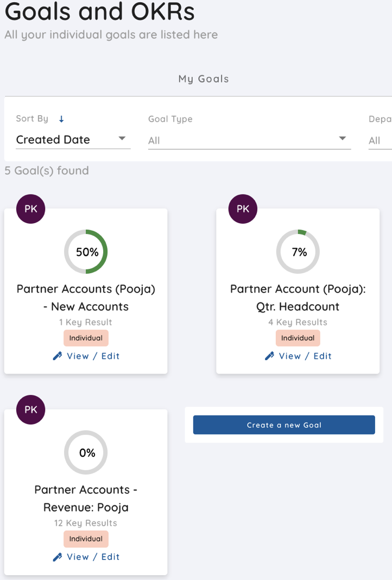Click the 50% progress ring
This screenshot has width=392, height=580.
tap(86, 252)
